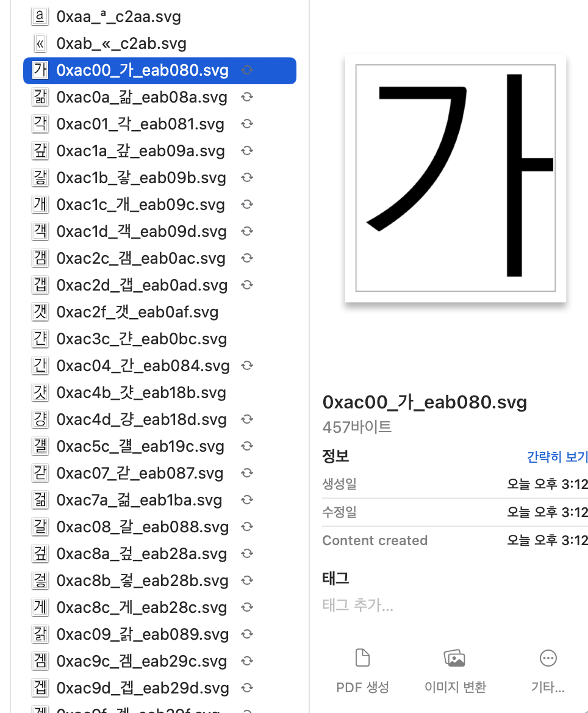Click the « thumbnail icon of 0xab_«_c2ab.svg
Viewport: 588px width, 713px height.
click(40, 43)
